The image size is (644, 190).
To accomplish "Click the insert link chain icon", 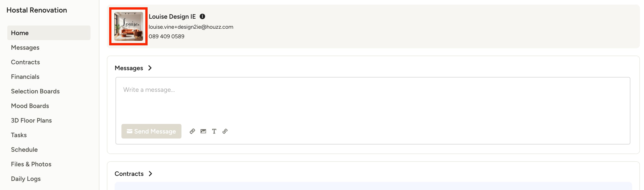I will pyautogui.click(x=225, y=131).
